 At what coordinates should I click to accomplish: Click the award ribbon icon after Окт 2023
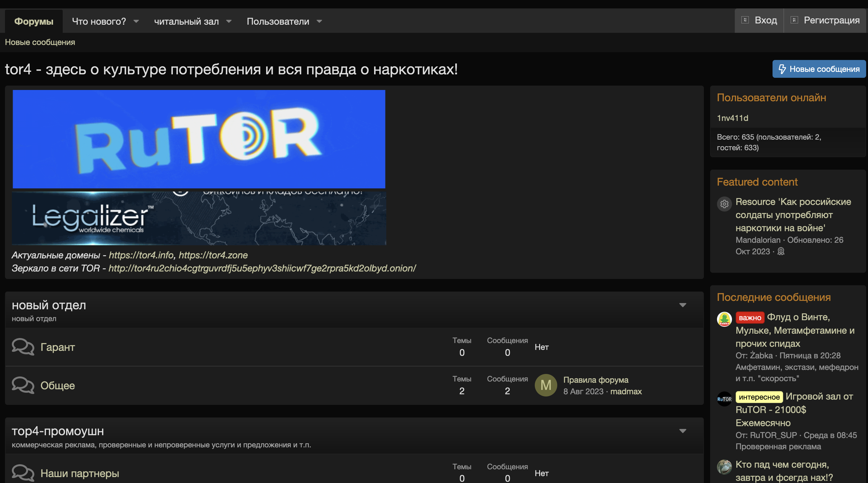pyautogui.click(x=781, y=252)
